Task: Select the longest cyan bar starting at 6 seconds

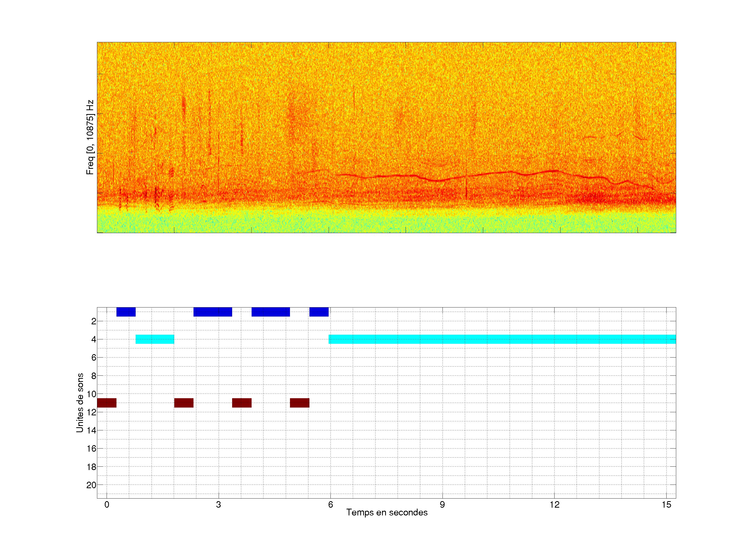Action: click(502, 339)
